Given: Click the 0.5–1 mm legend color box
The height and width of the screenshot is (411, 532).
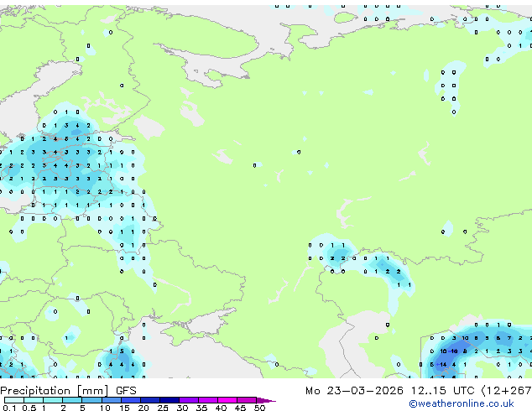Looking at the screenshot, I should click(x=34, y=400).
